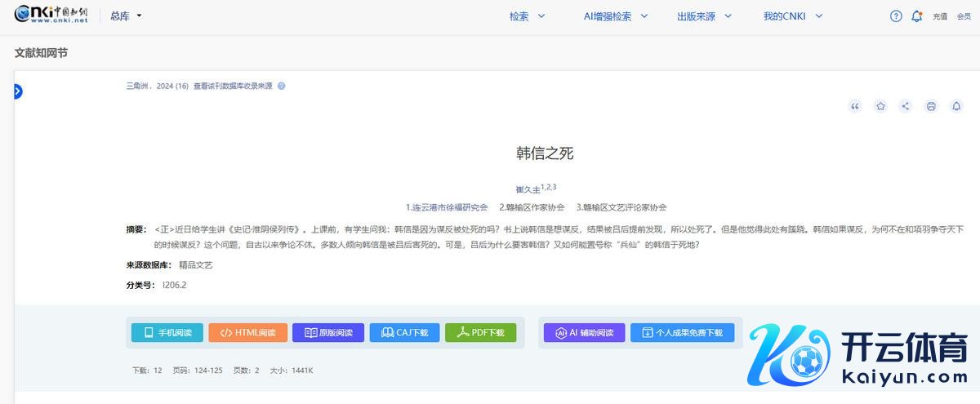Open the 我的CNKI menu

click(792, 16)
